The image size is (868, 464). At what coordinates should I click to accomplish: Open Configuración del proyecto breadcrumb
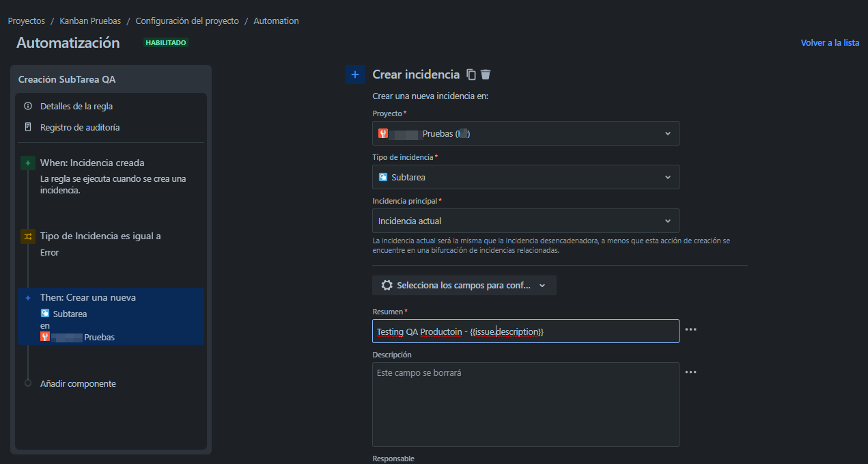pyautogui.click(x=187, y=21)
